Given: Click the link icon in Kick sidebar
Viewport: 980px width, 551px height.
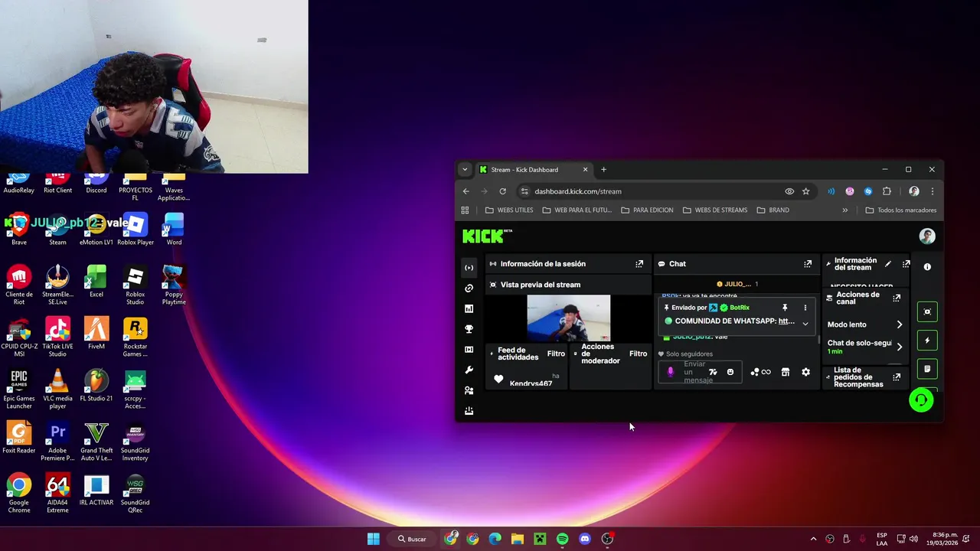Looking at the screenshot, I should point(469,289).
